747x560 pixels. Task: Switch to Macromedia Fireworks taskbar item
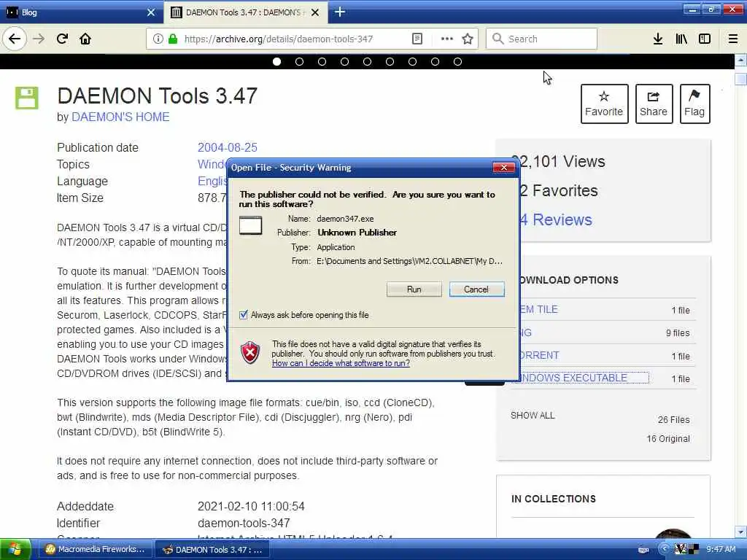[x=95, y=549]
